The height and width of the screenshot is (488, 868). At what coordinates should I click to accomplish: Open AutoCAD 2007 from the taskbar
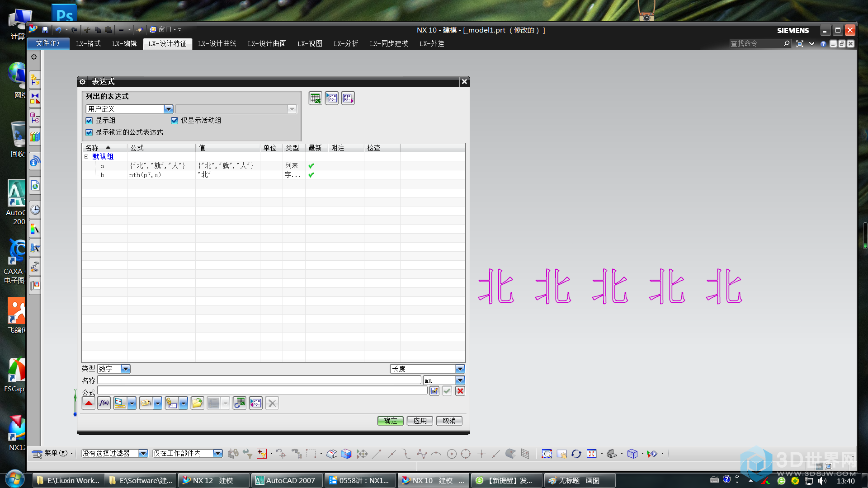point(287,480)
